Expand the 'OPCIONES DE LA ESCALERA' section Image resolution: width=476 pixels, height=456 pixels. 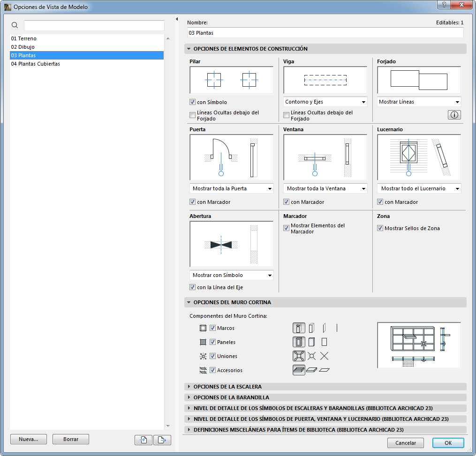coord(189,387)
